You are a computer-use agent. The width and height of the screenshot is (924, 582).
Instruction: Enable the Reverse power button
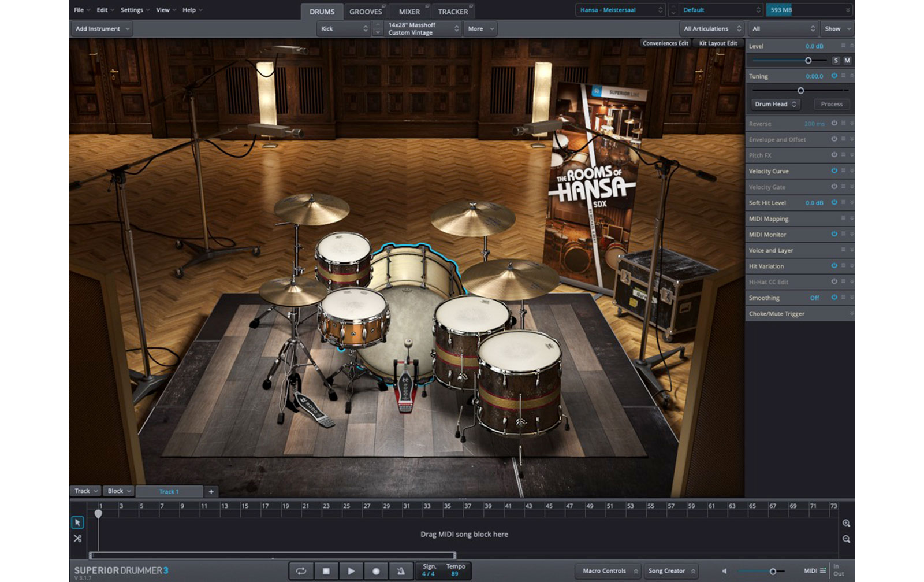point(834,124)
